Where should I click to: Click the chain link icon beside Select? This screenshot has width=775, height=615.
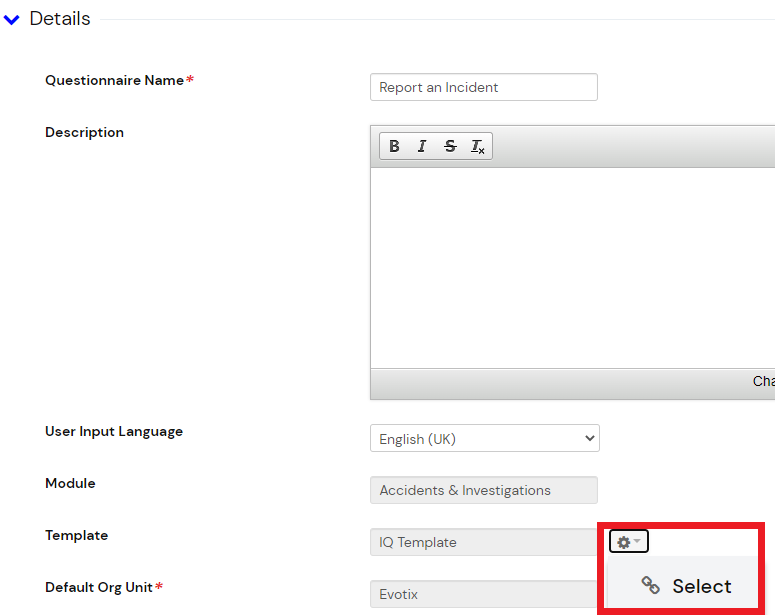(650, 586)
